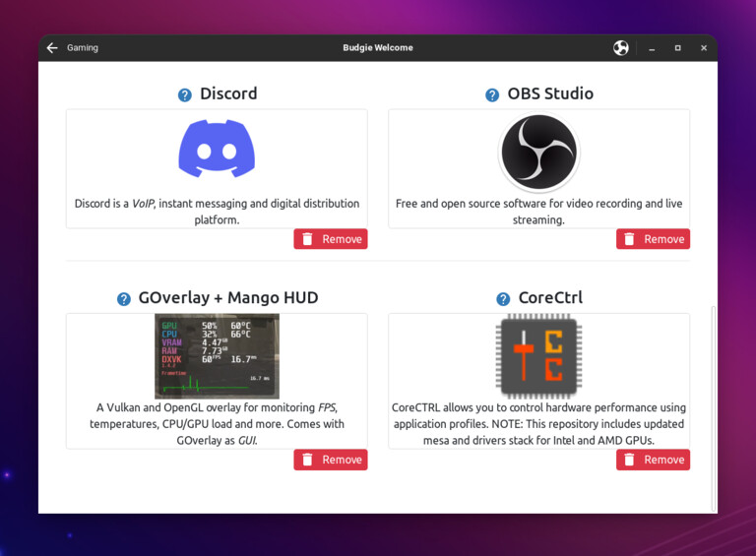Click the GOverlay + Mango HUD heading

point(228,298)
